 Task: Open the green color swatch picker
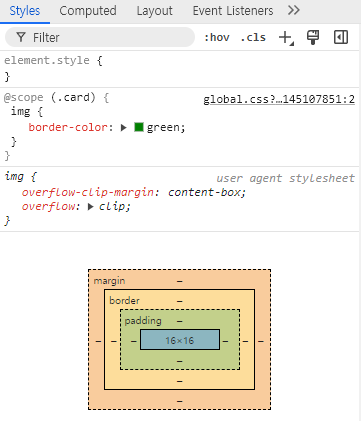pyautogui.click(x=139, y=127)
